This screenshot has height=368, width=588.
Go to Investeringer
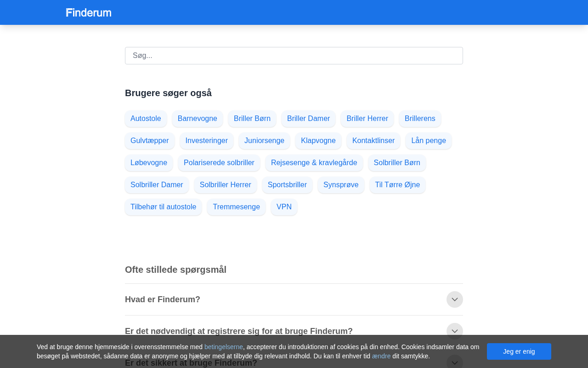[x=207, y=141]
